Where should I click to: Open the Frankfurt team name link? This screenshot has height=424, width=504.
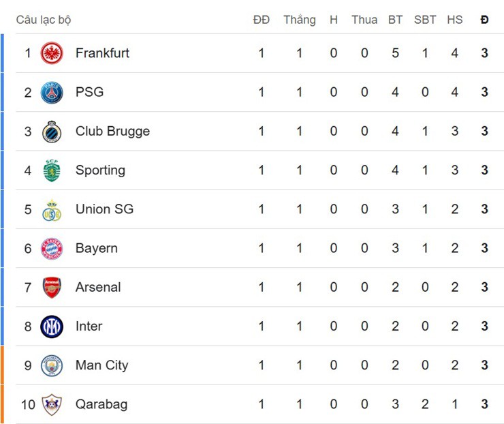point(102,53)
